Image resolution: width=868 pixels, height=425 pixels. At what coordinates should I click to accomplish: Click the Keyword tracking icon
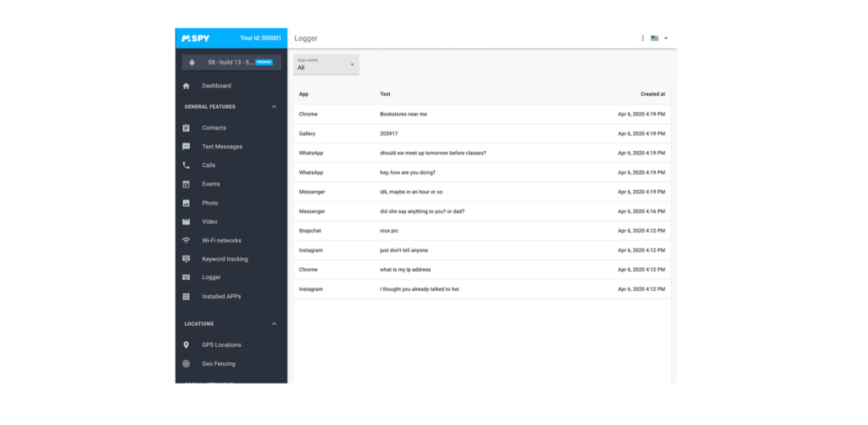click(x=186, y=259)
